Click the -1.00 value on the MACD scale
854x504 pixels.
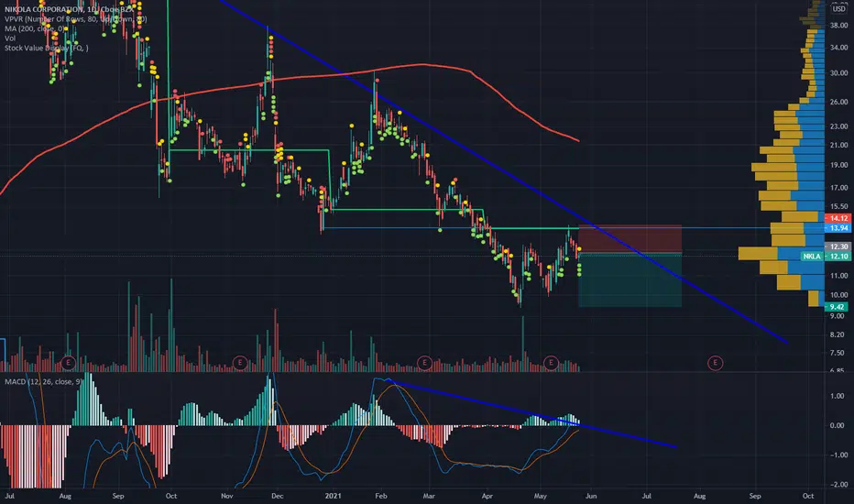(x=838, y=455)
